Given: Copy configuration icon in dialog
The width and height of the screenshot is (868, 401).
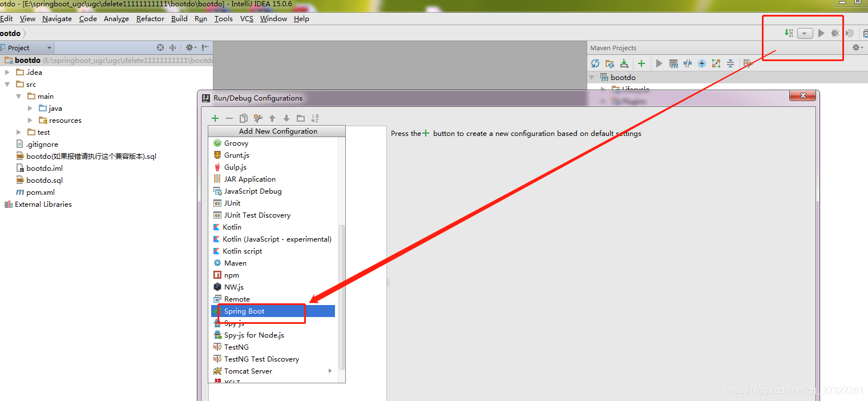Looking at the screenshot, I should coord(244,118).
